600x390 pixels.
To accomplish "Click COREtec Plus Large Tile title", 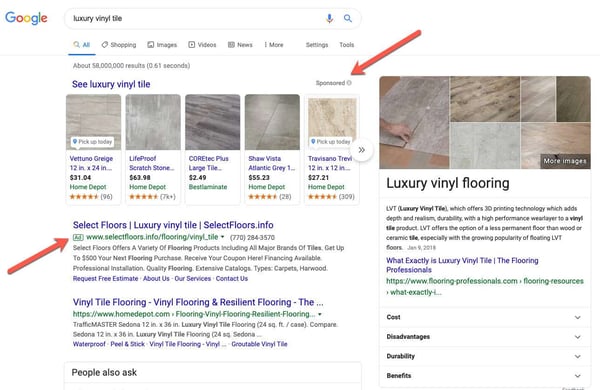I will tap(209, 163).
